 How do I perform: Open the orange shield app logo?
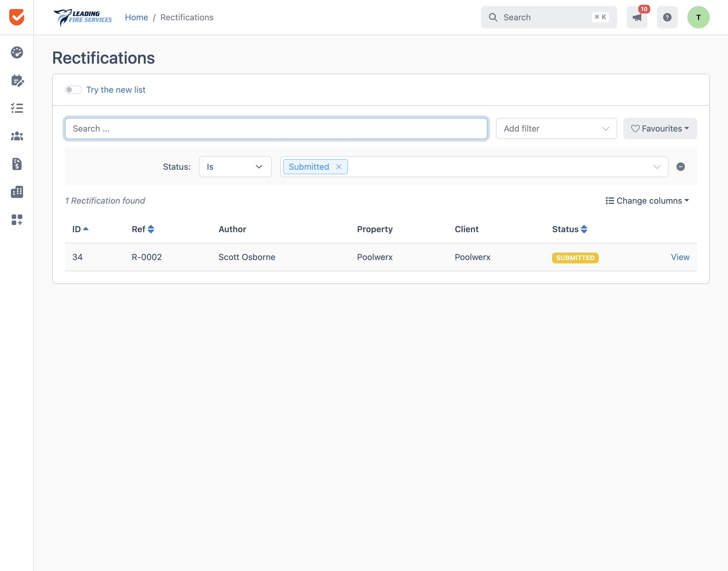click(17, 17)
